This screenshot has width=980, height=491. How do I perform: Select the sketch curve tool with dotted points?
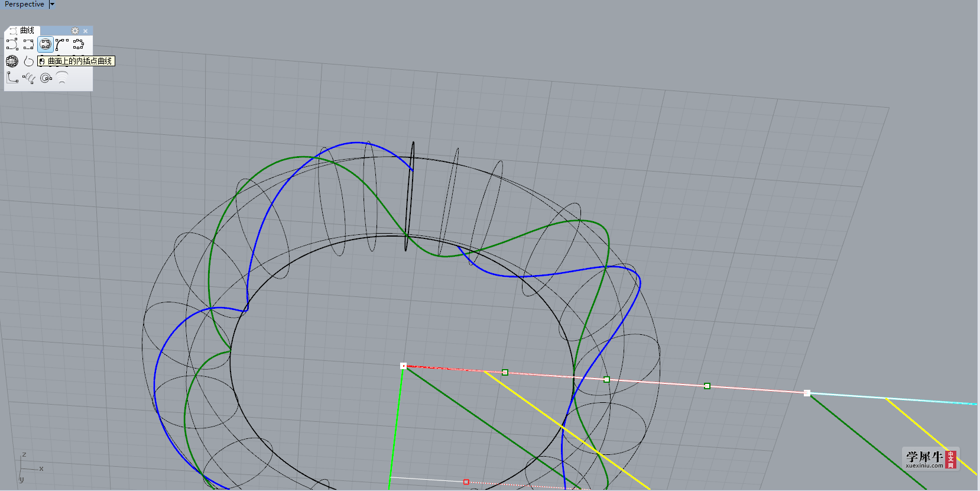[x=79, y=44]
